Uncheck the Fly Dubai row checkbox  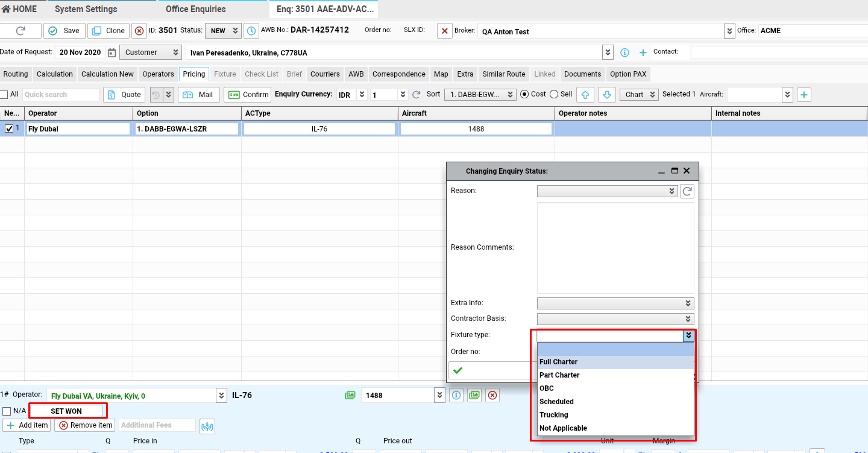point(9,128)
